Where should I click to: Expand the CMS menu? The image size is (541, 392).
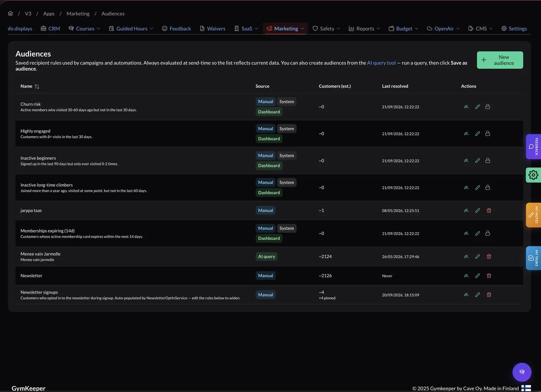click(x=480, y=29)
